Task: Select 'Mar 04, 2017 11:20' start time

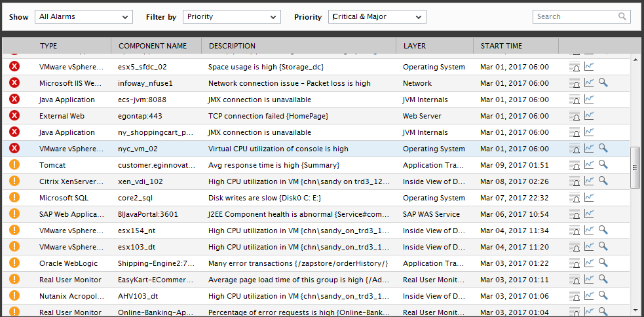Action: 514,248
